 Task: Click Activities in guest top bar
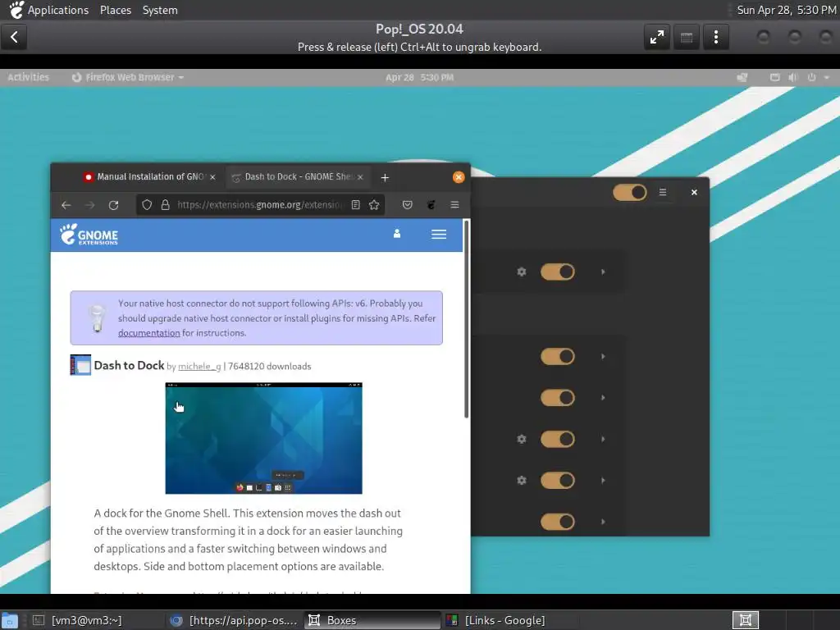(28, 77)
